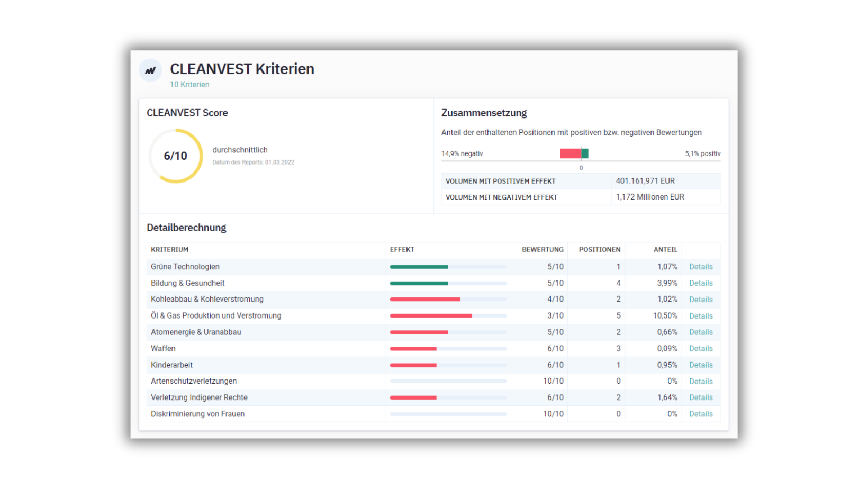Open Details for Öl & Gas Produktion

click(x=701, y=316)
